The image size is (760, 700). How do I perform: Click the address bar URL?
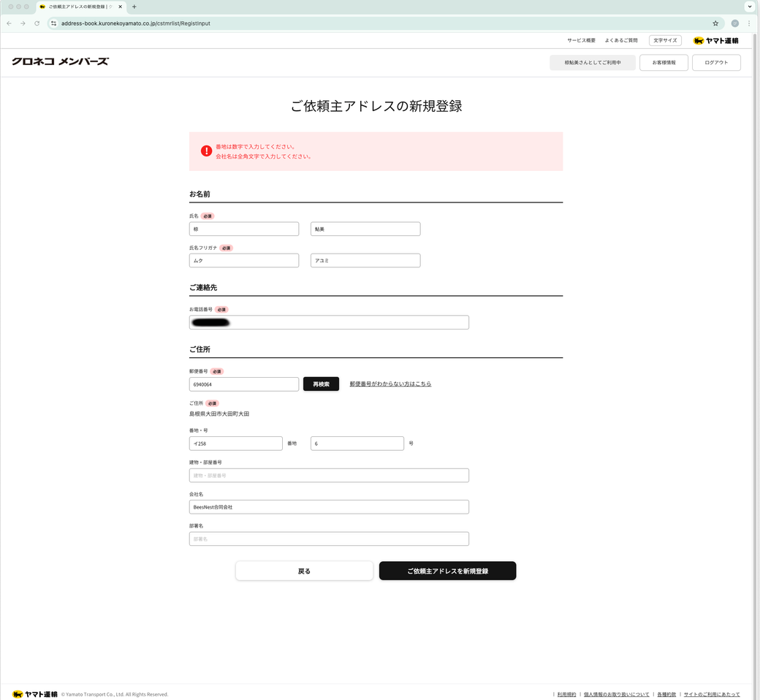click(x=136, y=23)
